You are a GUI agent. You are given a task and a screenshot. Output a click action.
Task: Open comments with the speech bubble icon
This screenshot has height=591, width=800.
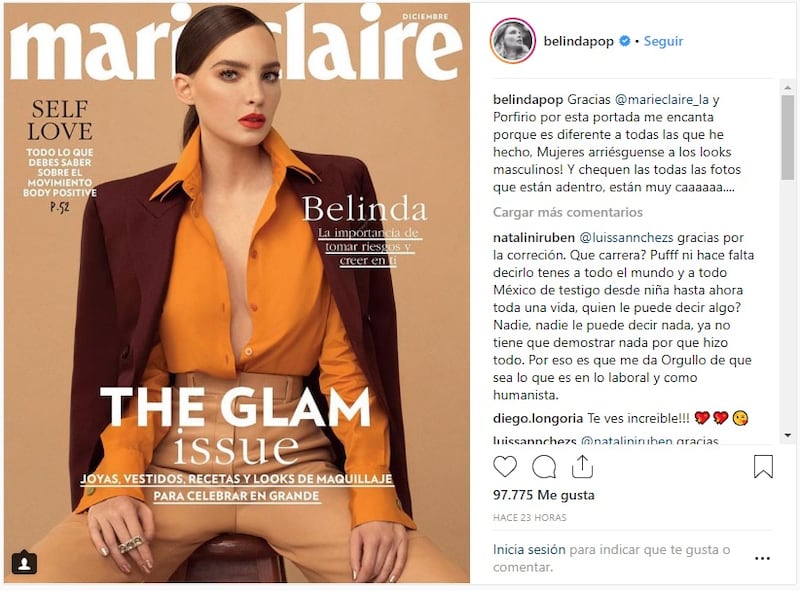(544, 466)
